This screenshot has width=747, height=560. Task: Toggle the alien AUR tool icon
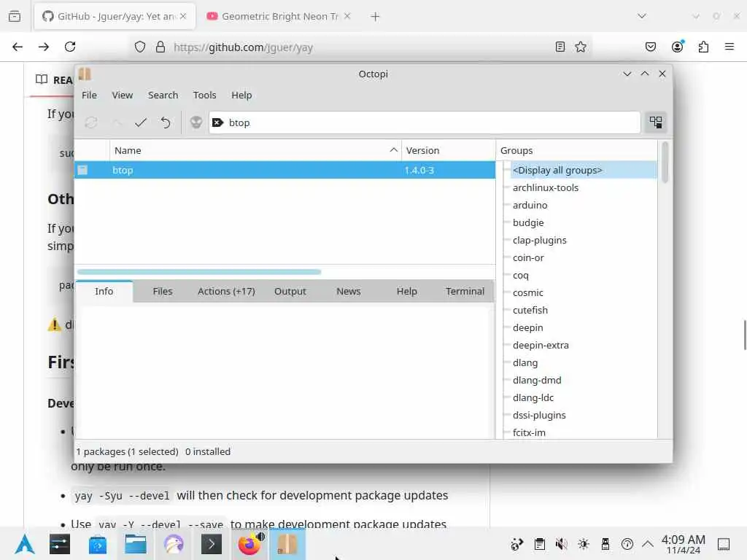pos(196,122)
